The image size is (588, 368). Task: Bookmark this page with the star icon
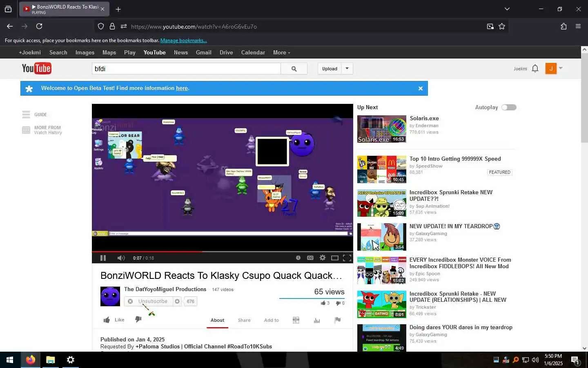click(502, 27)
